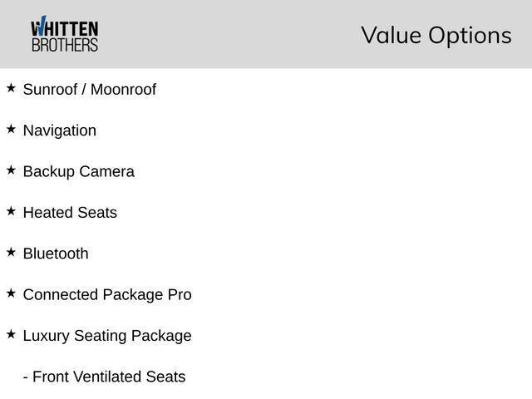Click the Luxury Seating Package item
Screen dimensions: 532x399
coord(107,336)
